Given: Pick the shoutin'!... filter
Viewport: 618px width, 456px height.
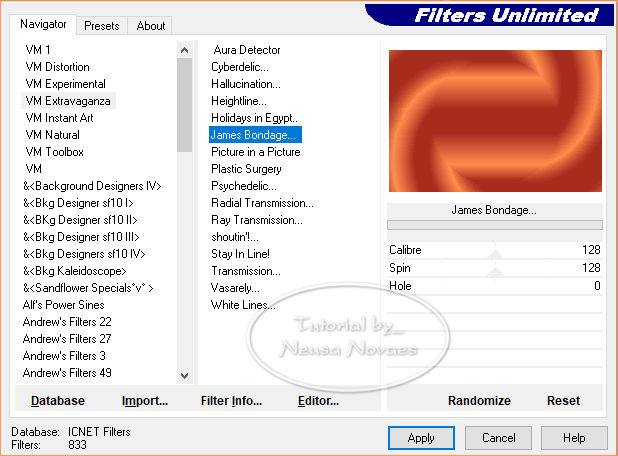Looking at the screenshot, I should coord(235,236).
